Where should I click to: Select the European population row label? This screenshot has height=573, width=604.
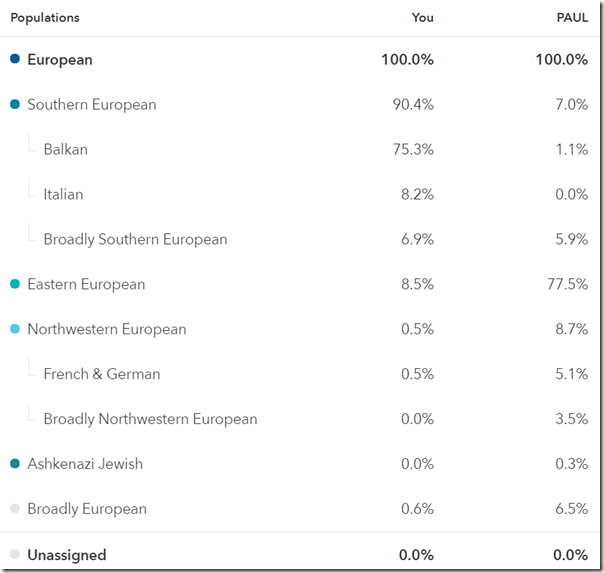[60, 59]
